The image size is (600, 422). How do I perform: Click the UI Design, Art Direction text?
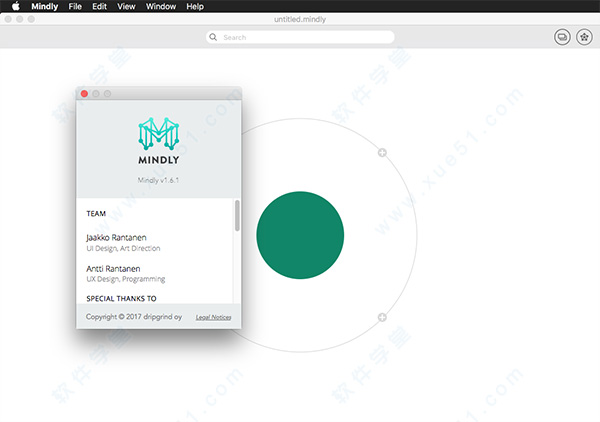point(123,248)
